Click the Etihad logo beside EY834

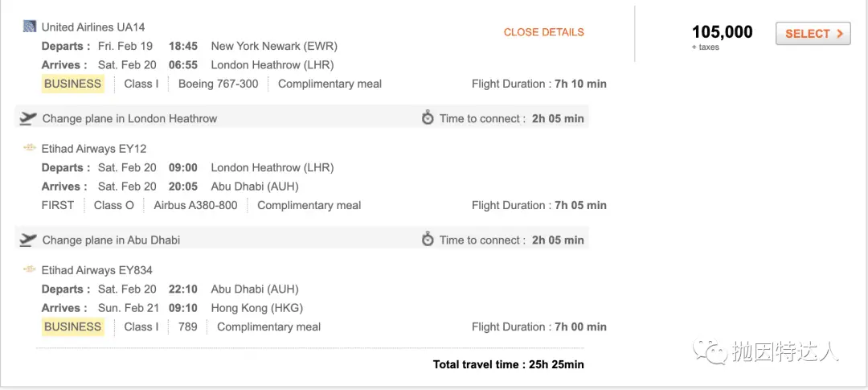click(30, 269)
